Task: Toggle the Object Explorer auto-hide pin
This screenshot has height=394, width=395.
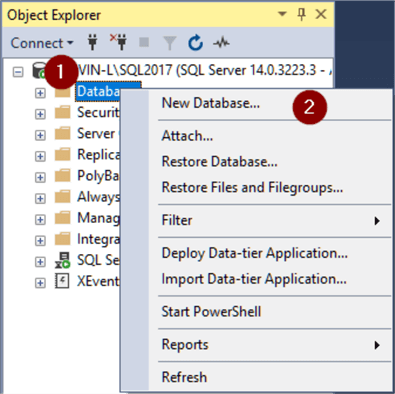Action: [x=301, y=15]
